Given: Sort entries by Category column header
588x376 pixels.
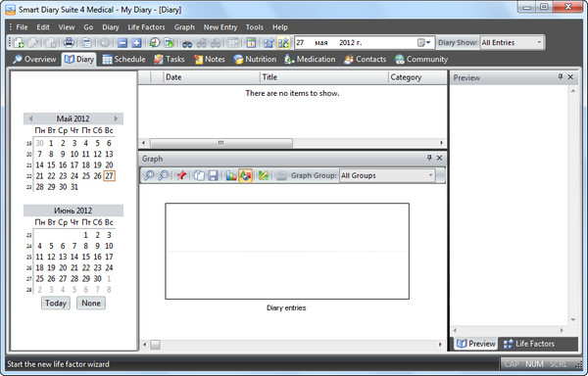Looking at the screenshot, I should tap(417, 77).
